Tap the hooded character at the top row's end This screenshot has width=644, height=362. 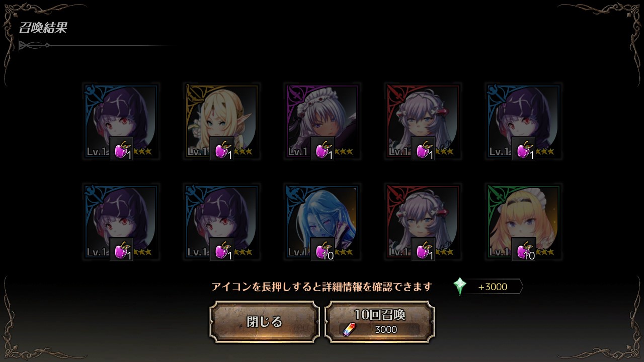tap(524, 121)
